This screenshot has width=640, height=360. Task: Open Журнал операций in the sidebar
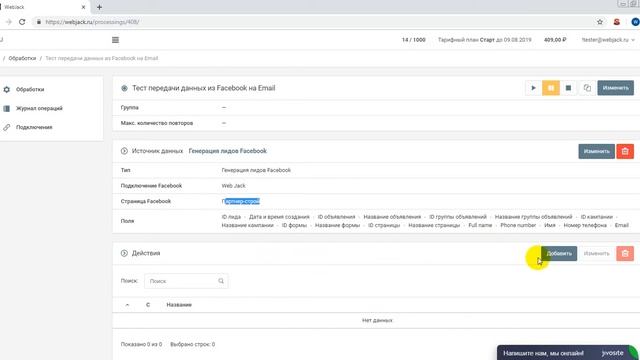[39, 108]
